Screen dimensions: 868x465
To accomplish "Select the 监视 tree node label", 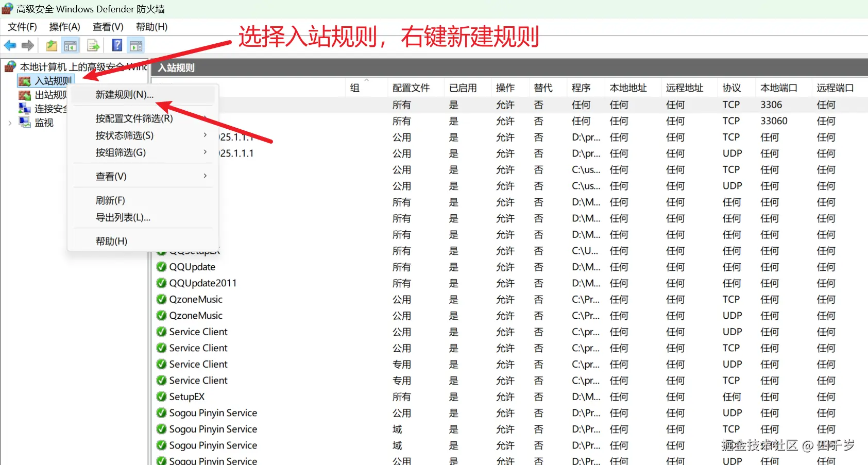I will coord(44,123).
